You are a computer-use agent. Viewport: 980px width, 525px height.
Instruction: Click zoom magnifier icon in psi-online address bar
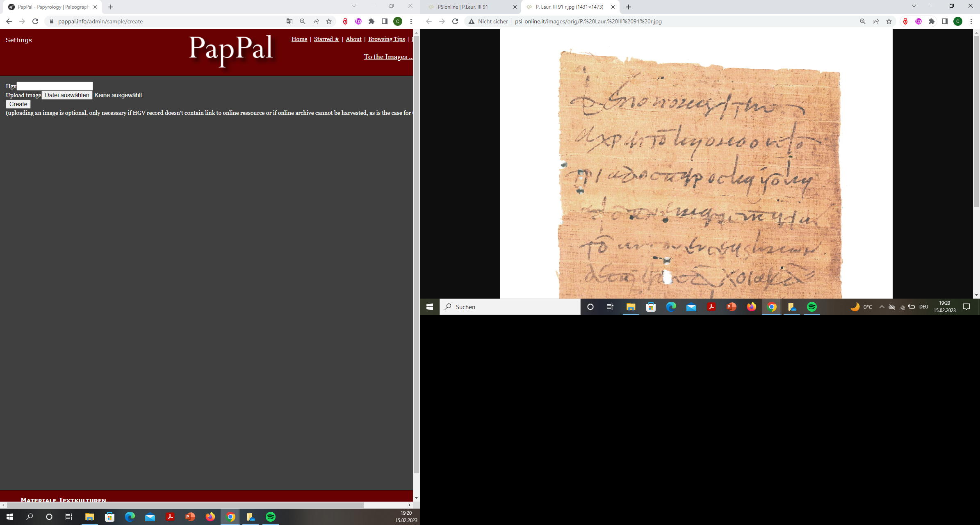tap(863, 21)
